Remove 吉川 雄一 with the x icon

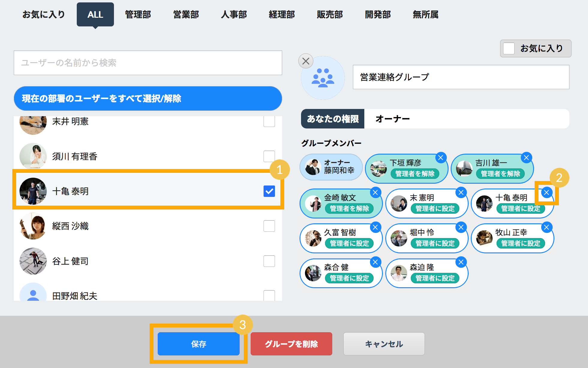click(x=526, y=158)
